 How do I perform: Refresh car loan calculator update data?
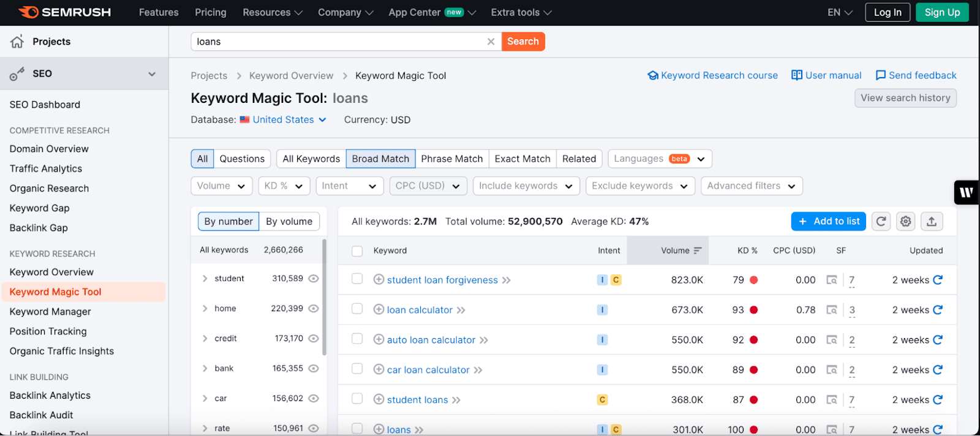938,370
